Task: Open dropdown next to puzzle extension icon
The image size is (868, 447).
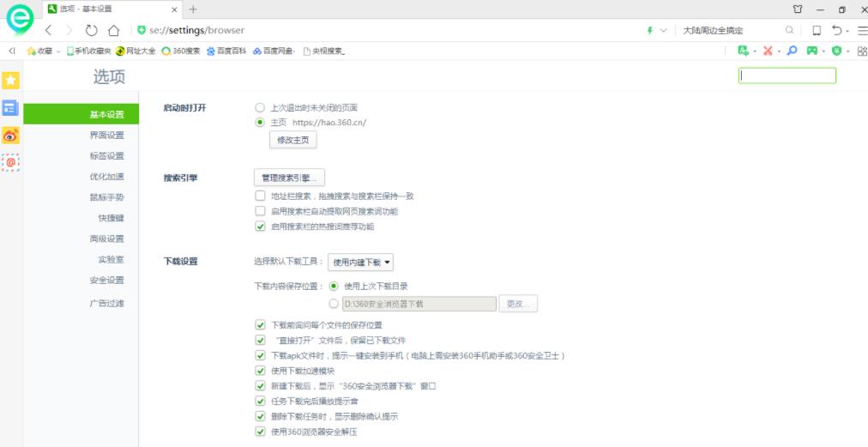Action: point(755,51)
